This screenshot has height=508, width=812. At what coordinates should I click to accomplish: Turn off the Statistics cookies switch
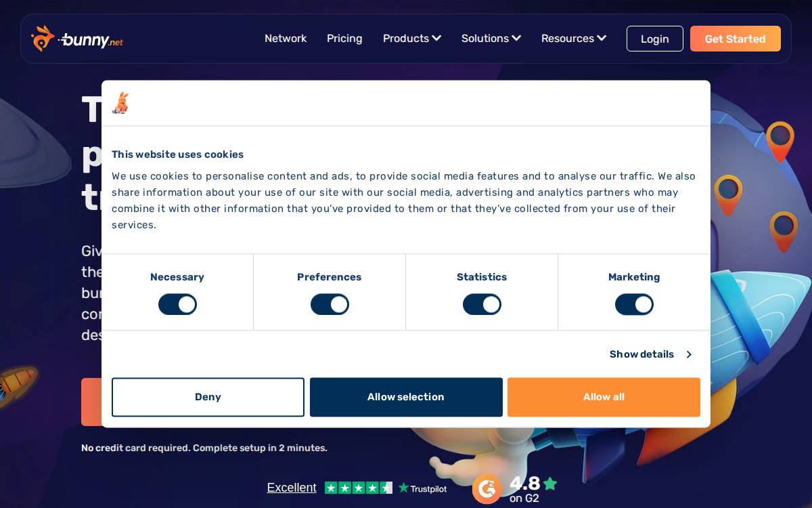pos(482,305)
